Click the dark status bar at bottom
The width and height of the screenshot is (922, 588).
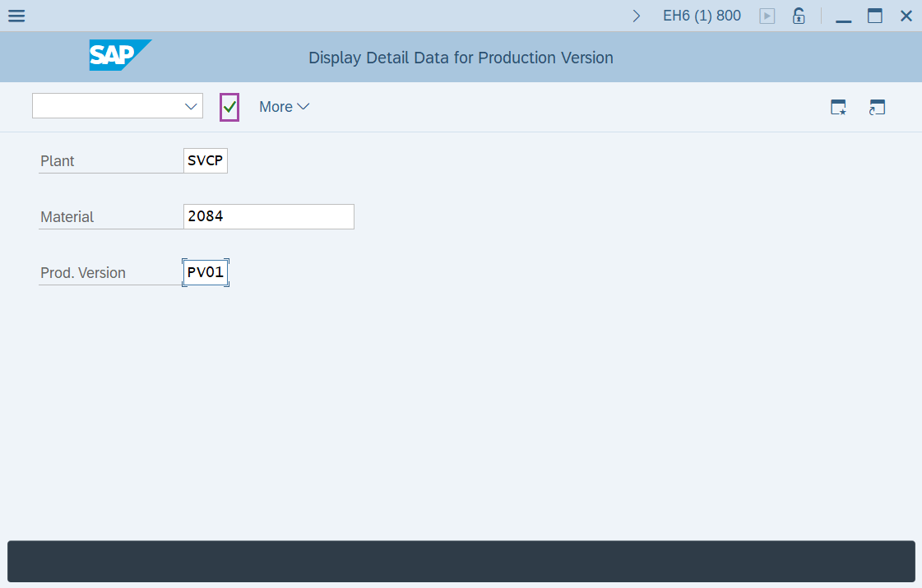point(461,562)
